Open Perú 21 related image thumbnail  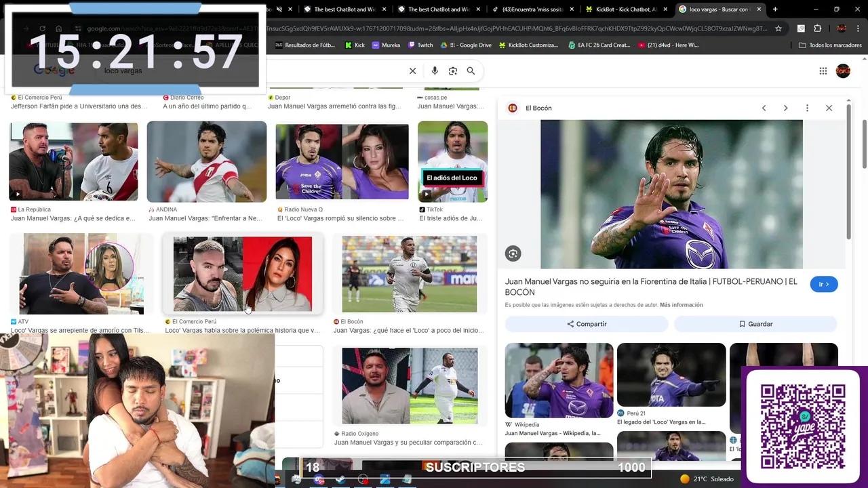(x=671, y=375)
